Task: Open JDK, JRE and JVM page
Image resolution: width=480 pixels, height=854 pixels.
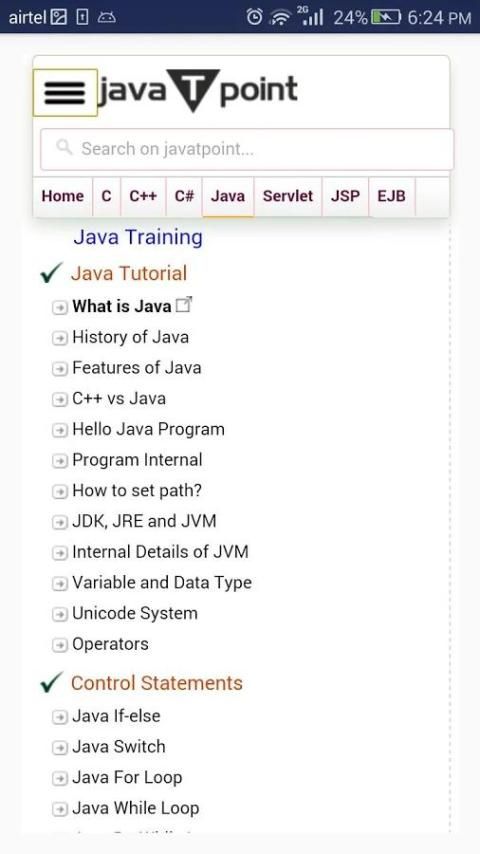Action: tap(144, 522)
